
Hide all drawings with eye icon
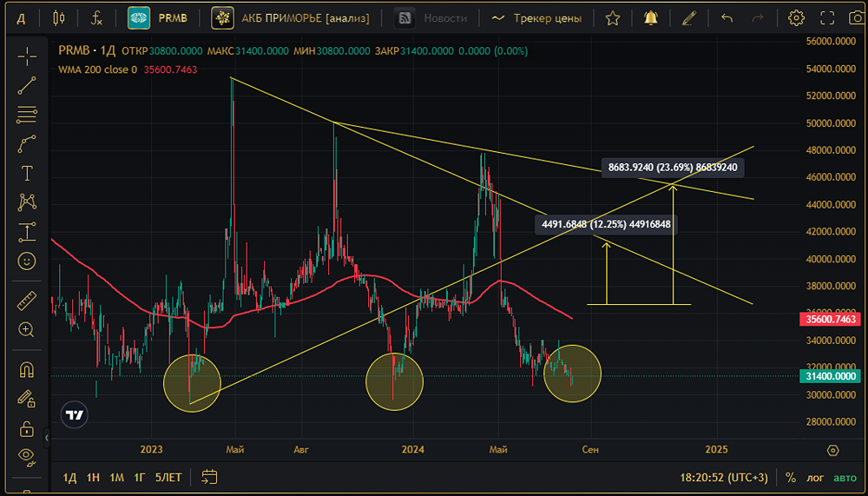coord(27,456)
